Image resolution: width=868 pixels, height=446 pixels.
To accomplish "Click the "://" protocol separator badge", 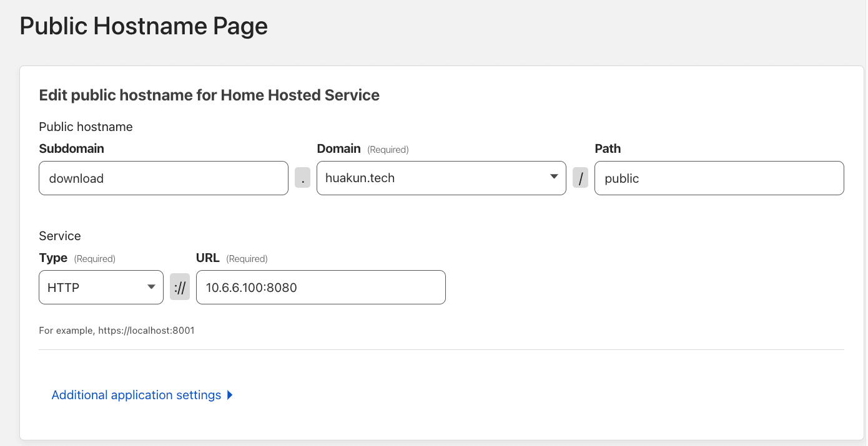I will (x=180, y=288).
